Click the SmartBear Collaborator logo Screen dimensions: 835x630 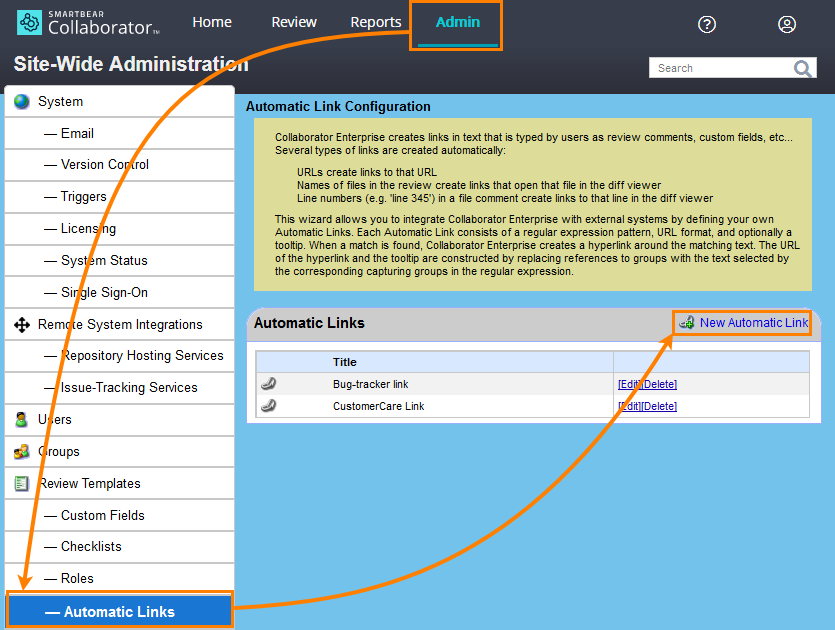(88, 23)
